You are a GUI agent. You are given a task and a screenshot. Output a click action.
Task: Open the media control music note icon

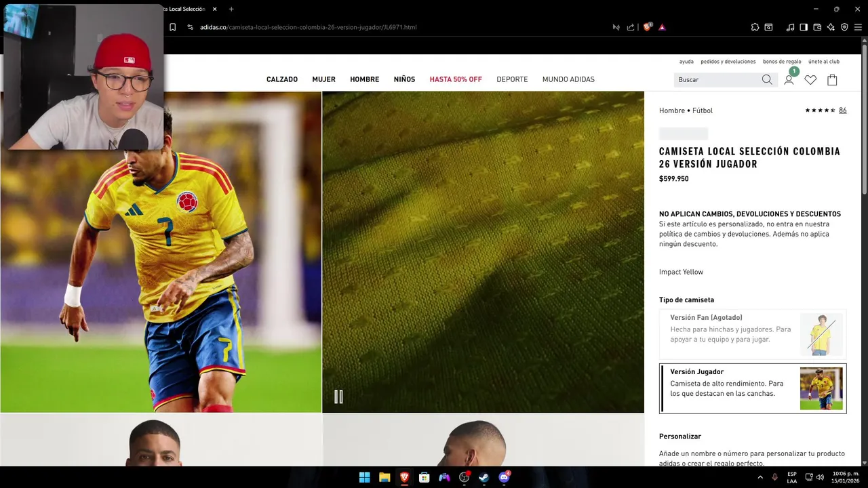[790, 27]
